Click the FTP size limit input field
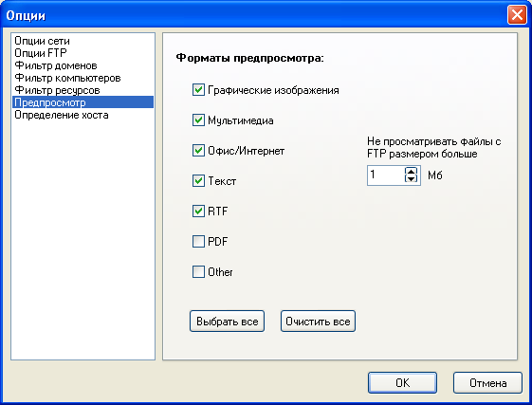 (386, 175)
